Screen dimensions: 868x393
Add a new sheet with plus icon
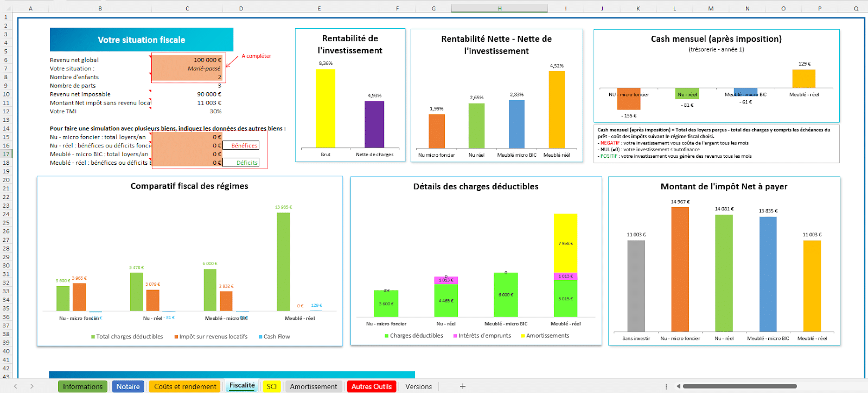[x=462, y=386]
